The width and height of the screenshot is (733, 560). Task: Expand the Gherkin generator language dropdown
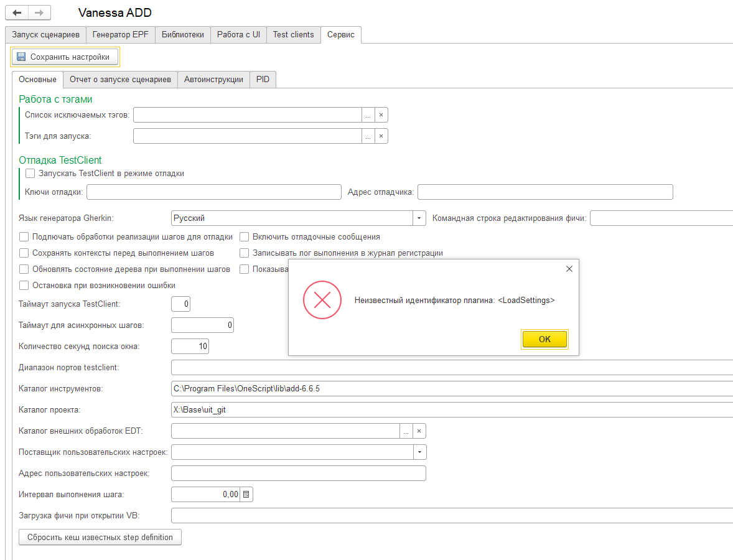click(419, 218)
